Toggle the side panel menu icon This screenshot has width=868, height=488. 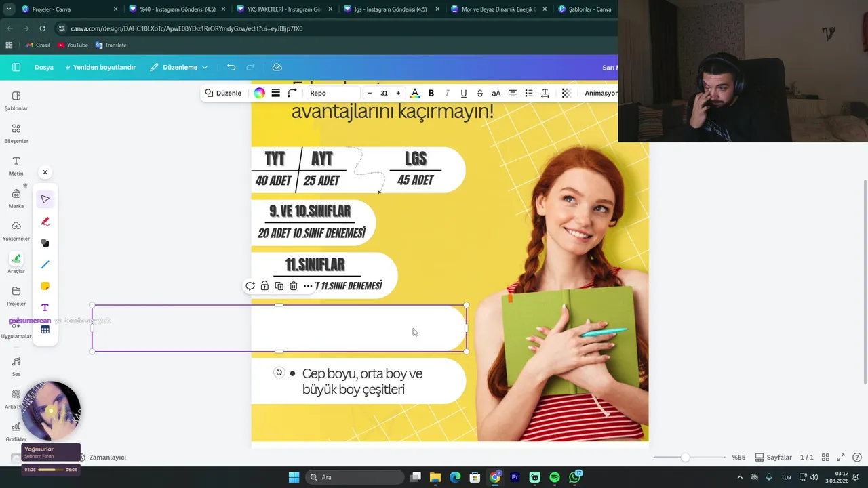(x=16, y=67)
